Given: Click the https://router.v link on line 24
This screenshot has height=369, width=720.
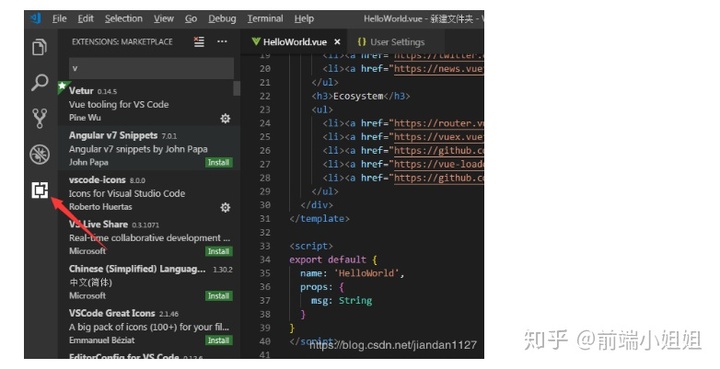Looking at the screenshot, I should [439, 123].
